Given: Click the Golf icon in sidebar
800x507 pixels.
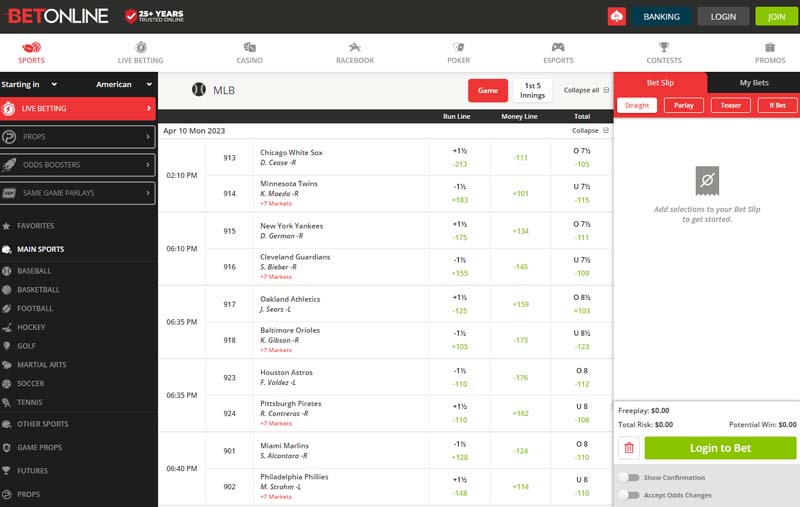Looking at the screenshot, I should pyautogui.click(x=7, y=346).
